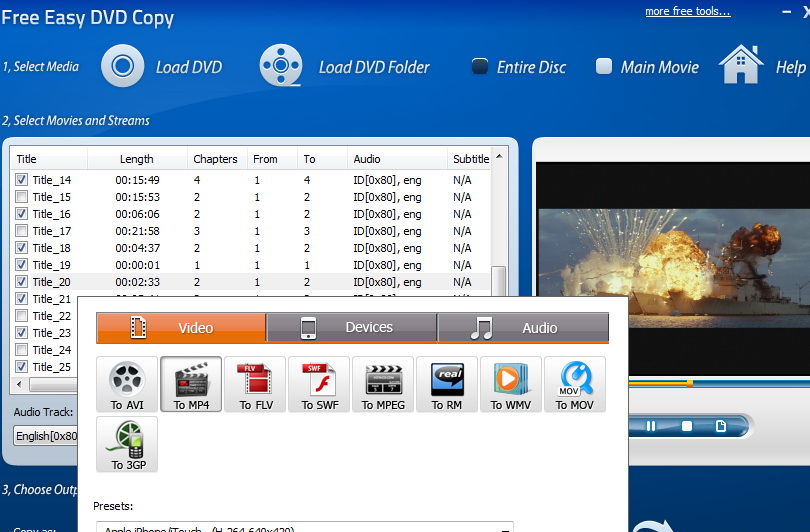Check the Title_15 checkbox
This screenshot has height=532, width=810.
point(21,197)
